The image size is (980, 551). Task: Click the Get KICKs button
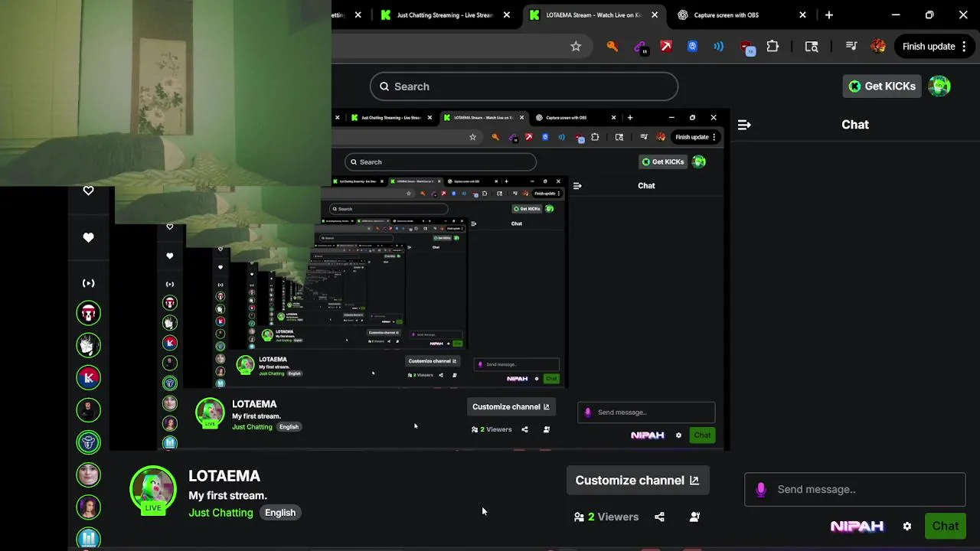pyautogui.click(x=881, y=86)
